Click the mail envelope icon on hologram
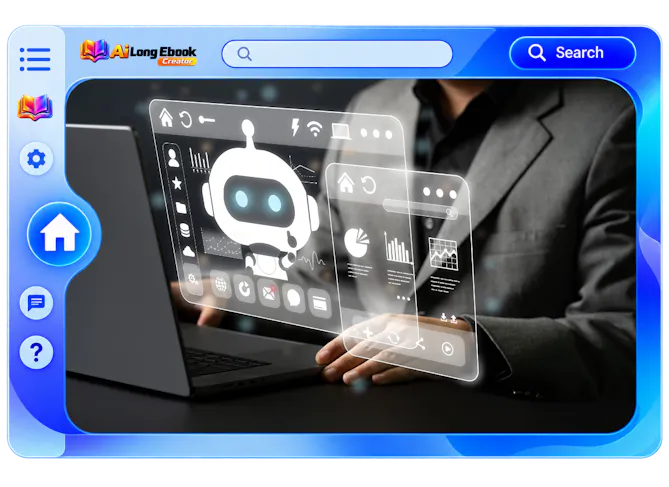Viewport: 669px width, 487px height. (x=269, y=292)
